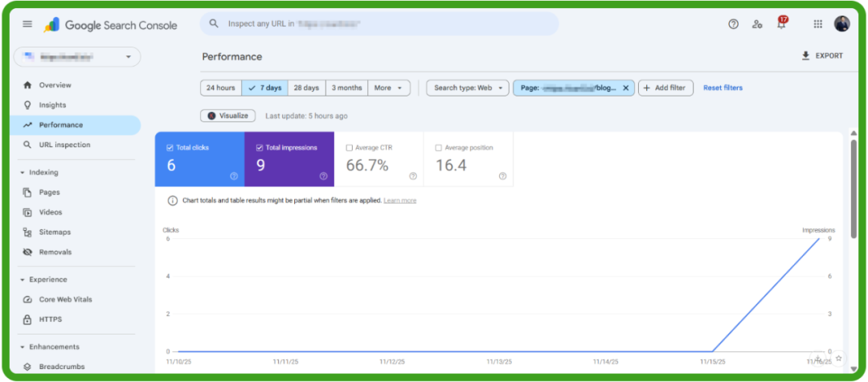Open the Search type: Web dropdown
The width and height of the screenshot is (868, 382).
(x=468, y=88)
